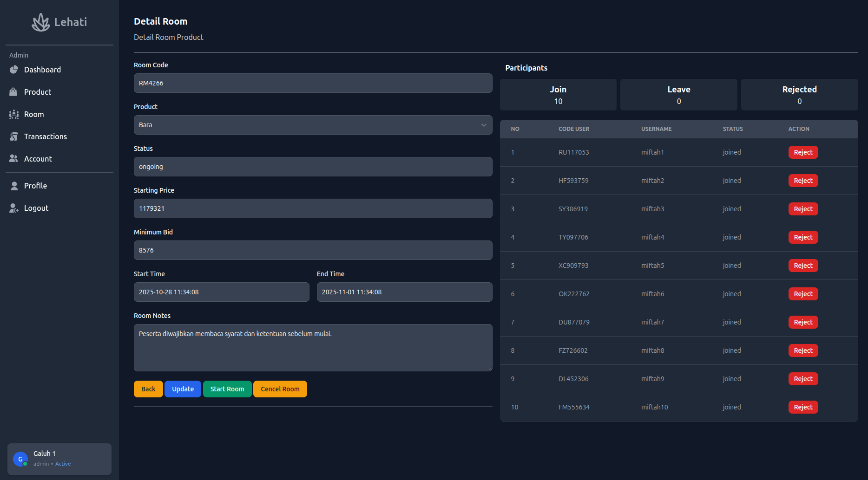Expand the Product select chevron arrow
The width and height of the screenshot is (868, 480).
click(x=484, y=125)
